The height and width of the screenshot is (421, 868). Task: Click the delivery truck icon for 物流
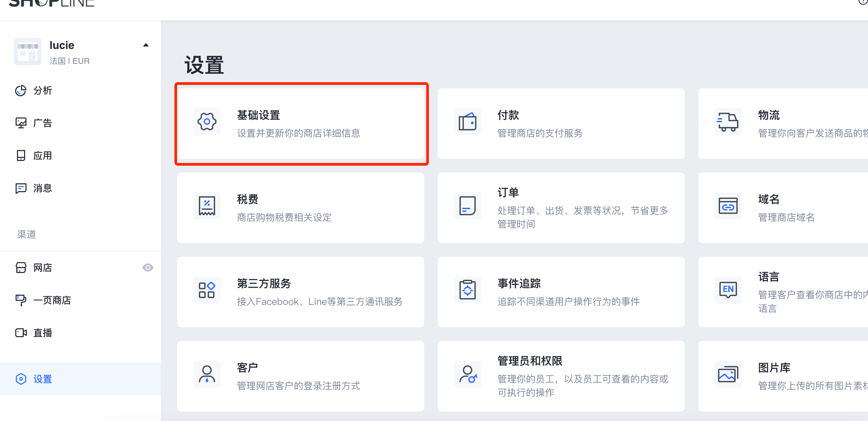728,122
